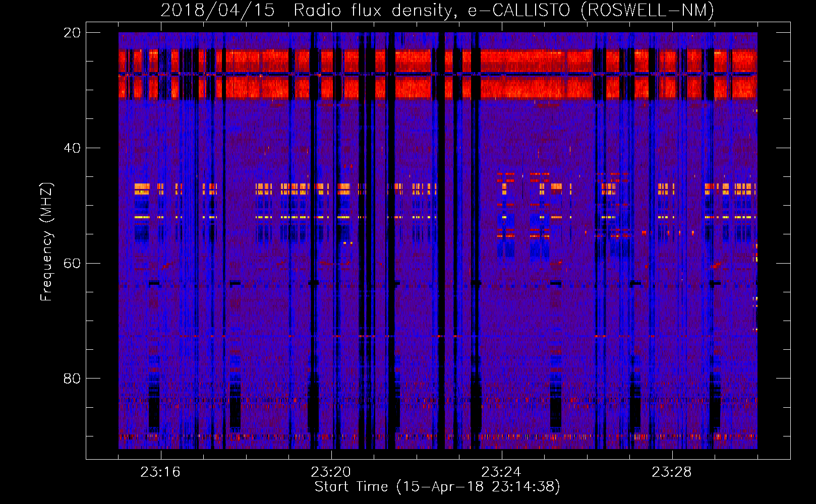
Task: Click the plot title '2018/04/15 Radio flux density'
Action: pos(308,11)
